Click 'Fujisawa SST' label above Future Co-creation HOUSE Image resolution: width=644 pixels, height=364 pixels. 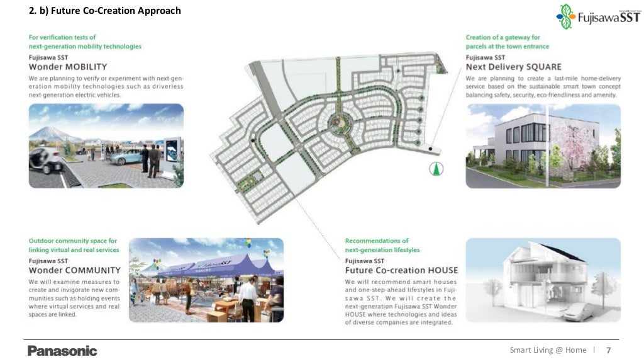(364, 261)
